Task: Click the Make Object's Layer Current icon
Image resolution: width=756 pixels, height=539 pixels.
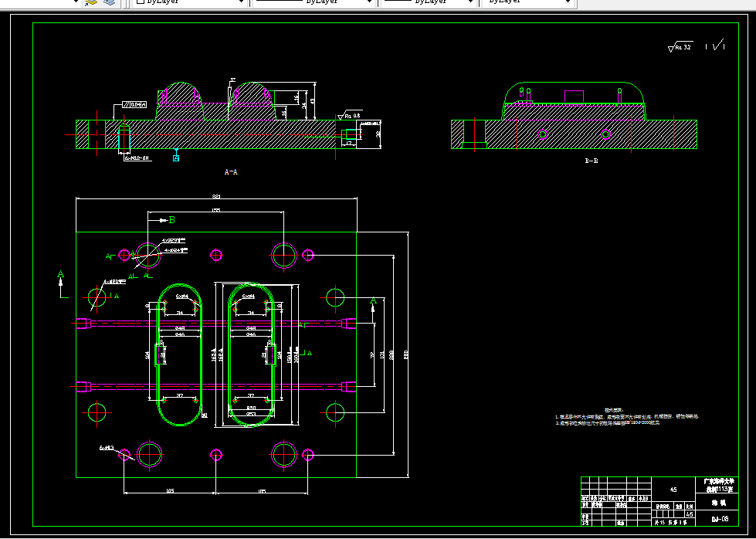Action: [x=90, y=2]
